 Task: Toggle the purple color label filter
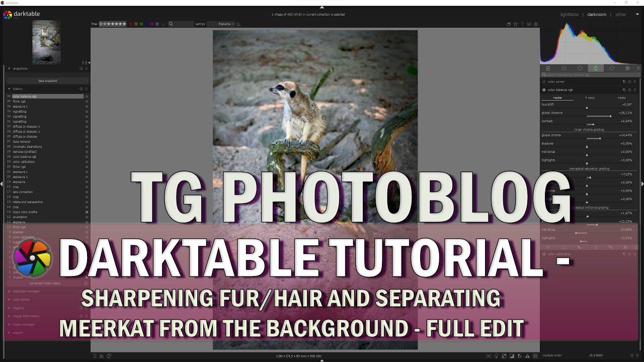152,24
